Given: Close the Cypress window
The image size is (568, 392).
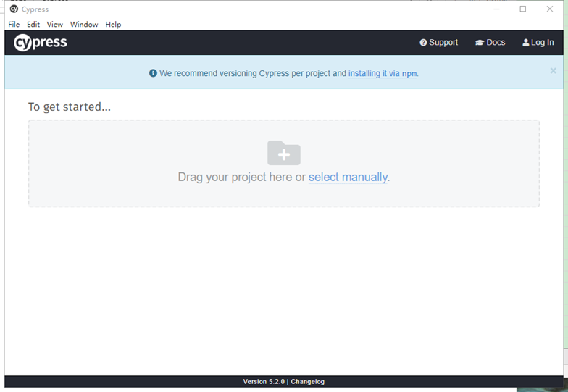Looking at the screenshot, I should [549, 9].
